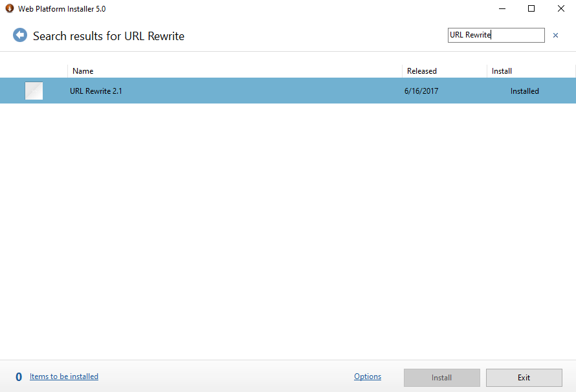Minimize the Web Platform Installer window

tap(502, 8)
